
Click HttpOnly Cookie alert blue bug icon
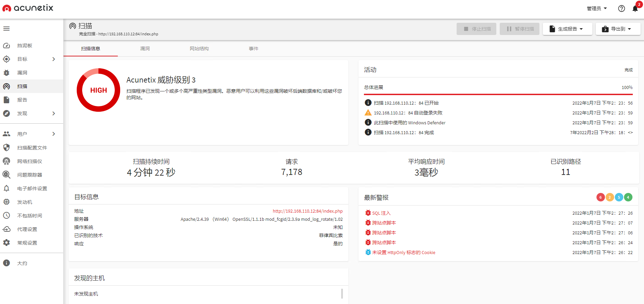(x=368, y=252)
